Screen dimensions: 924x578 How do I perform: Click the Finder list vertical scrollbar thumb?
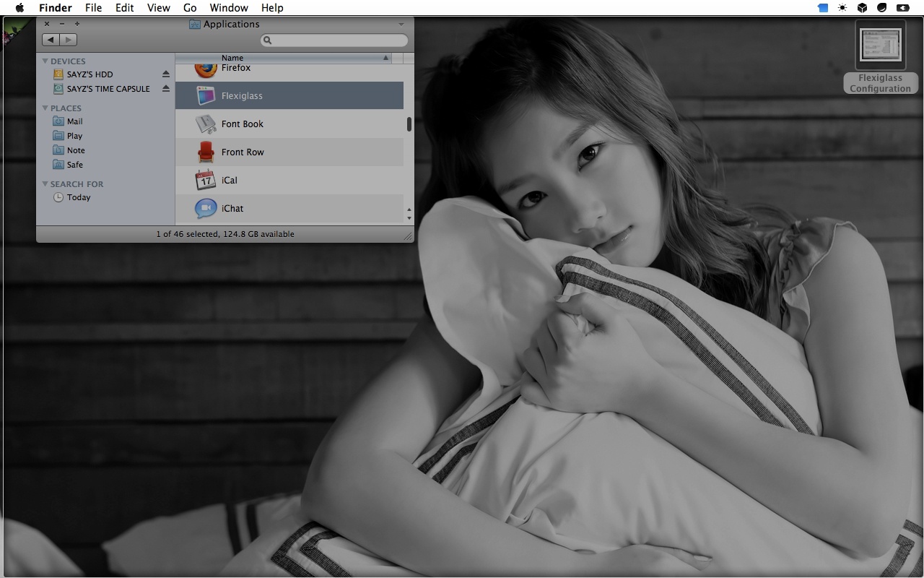tap(409, 124)
